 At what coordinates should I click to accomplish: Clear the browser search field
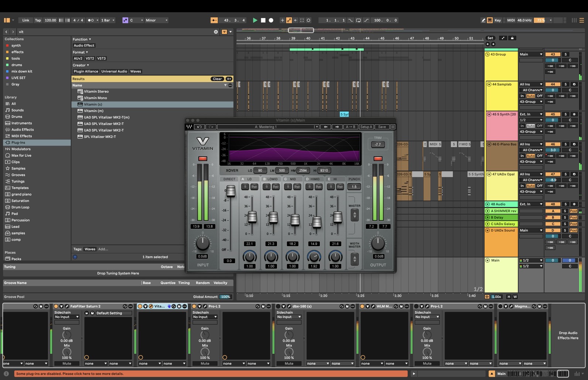click(x=216, y=32)
